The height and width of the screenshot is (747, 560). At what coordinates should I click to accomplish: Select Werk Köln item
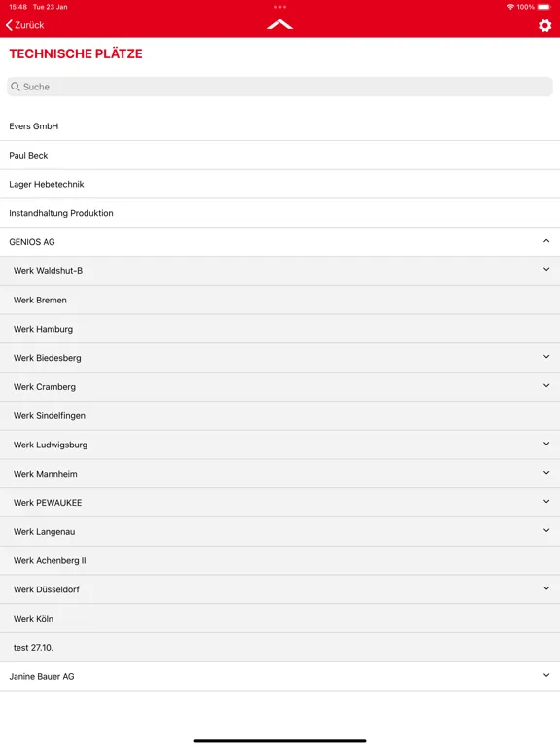pyautogui.click(x=280, y=619)
